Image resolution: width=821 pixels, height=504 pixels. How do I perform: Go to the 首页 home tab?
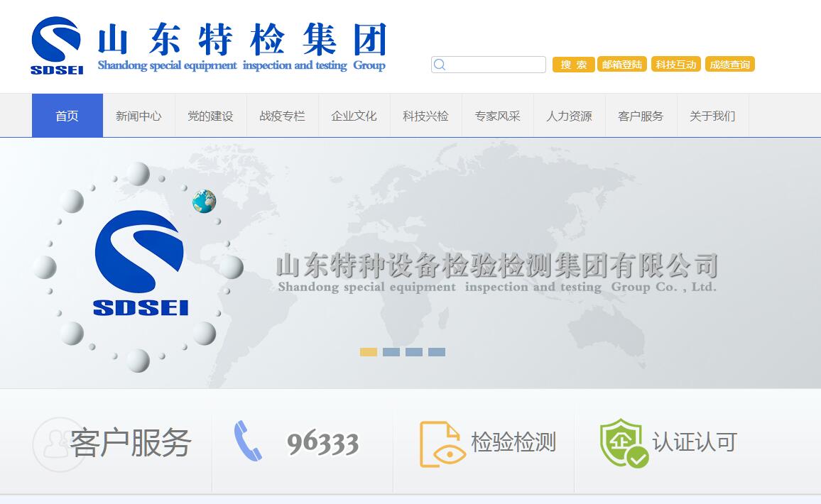pyautogui.click(x=67, y=116)
